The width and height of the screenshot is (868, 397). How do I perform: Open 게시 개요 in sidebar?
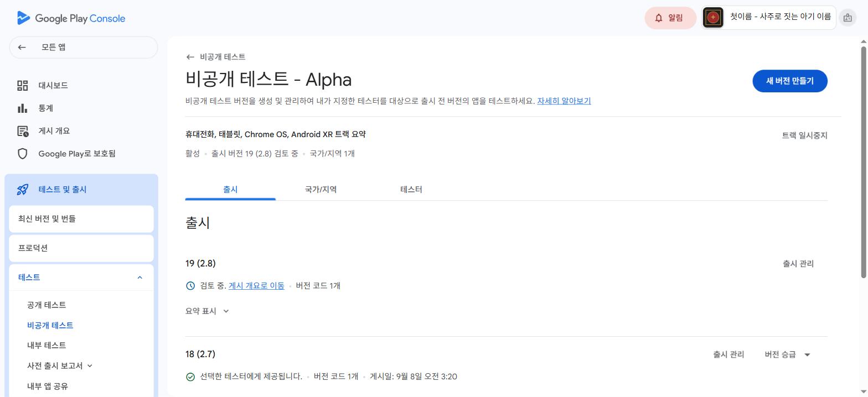[54, 131]
